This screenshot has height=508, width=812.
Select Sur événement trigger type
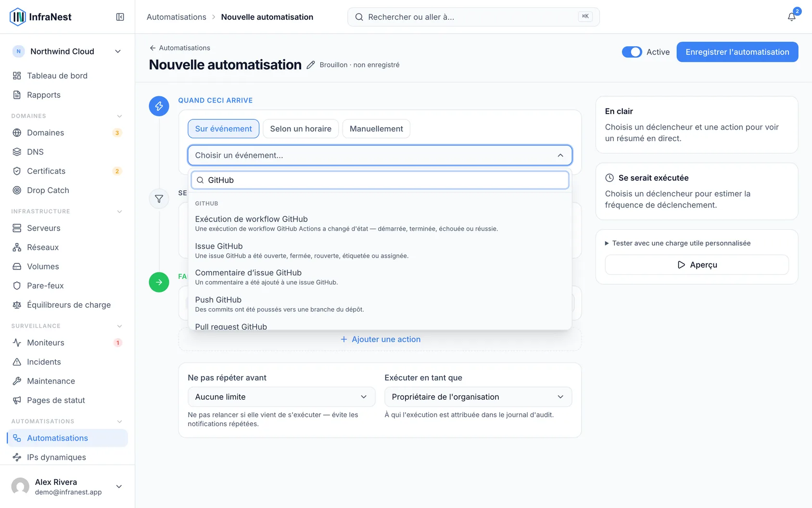pyautogui.click(x=223, y=129)
